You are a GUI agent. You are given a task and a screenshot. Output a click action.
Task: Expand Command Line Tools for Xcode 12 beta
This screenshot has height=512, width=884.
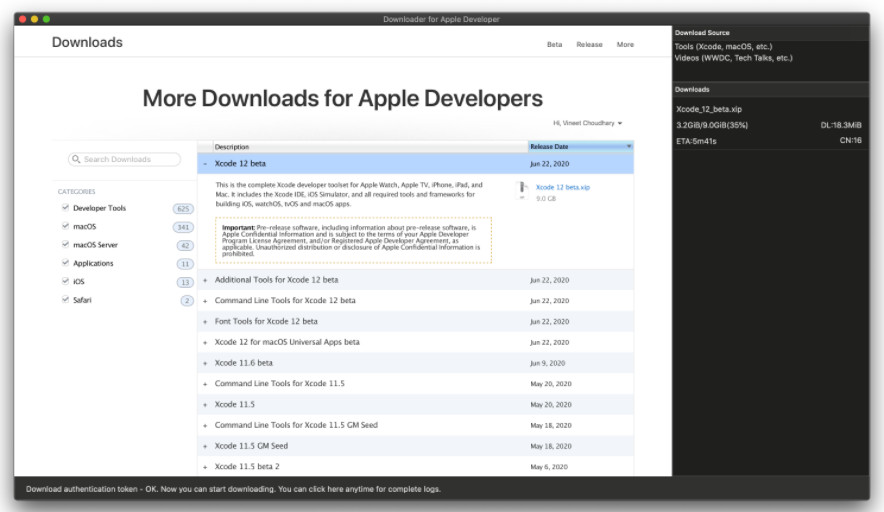[205, 301]
